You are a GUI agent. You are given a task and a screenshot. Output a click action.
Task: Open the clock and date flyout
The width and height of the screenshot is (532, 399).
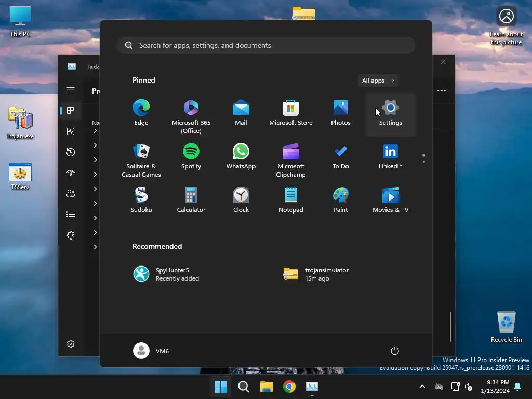click(495, 387)
